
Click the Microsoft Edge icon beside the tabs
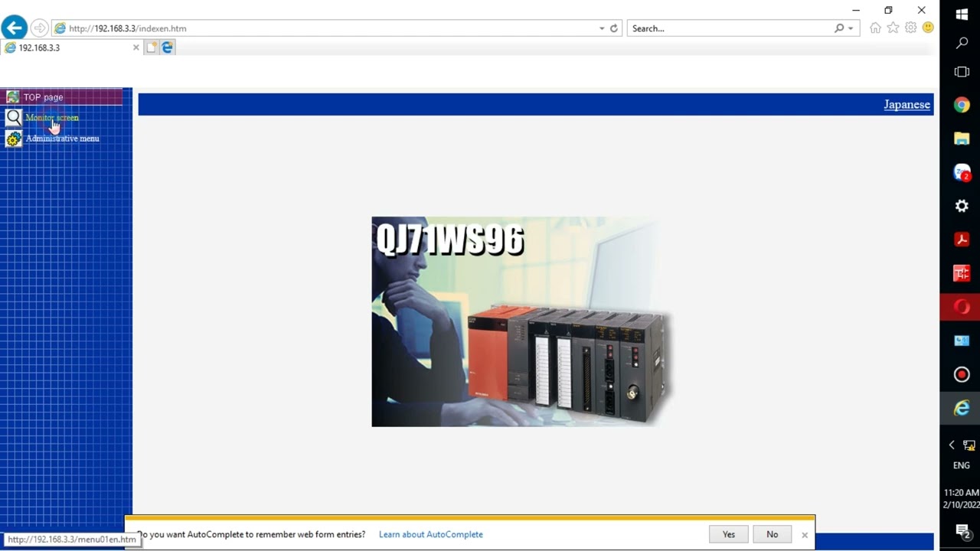(167, 47)
